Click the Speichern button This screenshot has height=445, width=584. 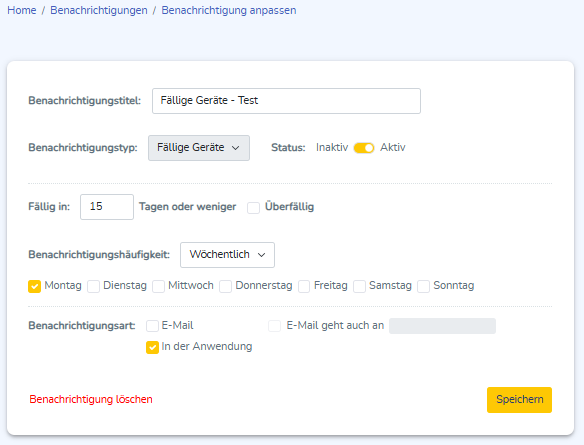pyautogui.click(x=519, y=400)
